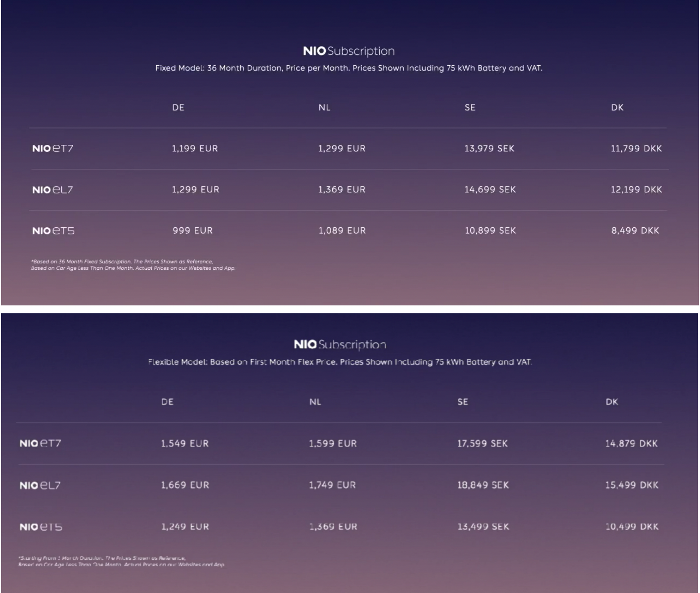Click the NIO ET7 logo in Flexible Model table
This screenshot has height=593, width=700.
tap(41, 443)
